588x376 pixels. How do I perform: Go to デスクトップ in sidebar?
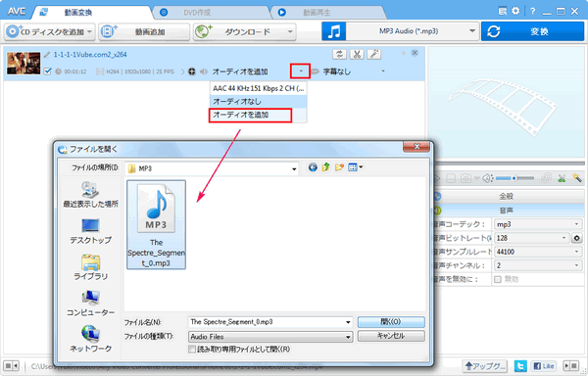(90, 231)
